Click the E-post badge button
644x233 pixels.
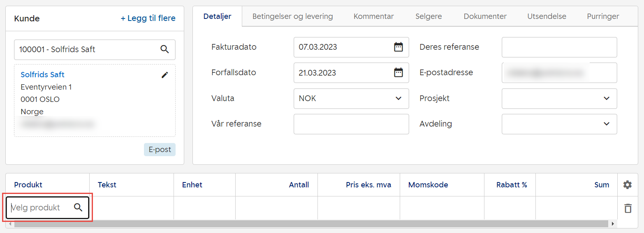[160, 150]
